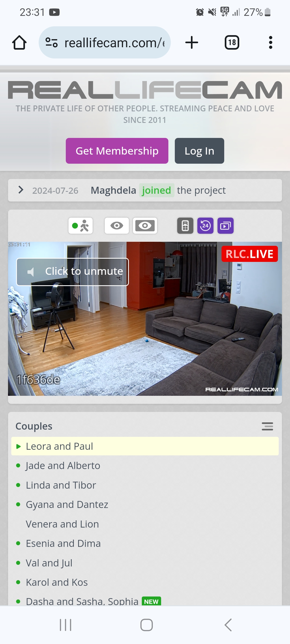Toggle the boxed eye view icon
This screenshot has height=644, width=290.
click(x=145, y=226)
